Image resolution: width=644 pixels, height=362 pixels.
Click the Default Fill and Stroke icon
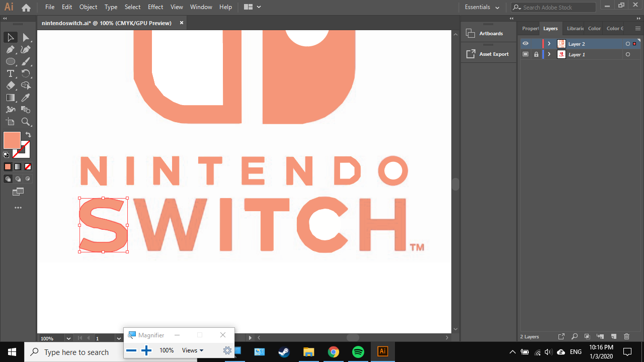6,155
